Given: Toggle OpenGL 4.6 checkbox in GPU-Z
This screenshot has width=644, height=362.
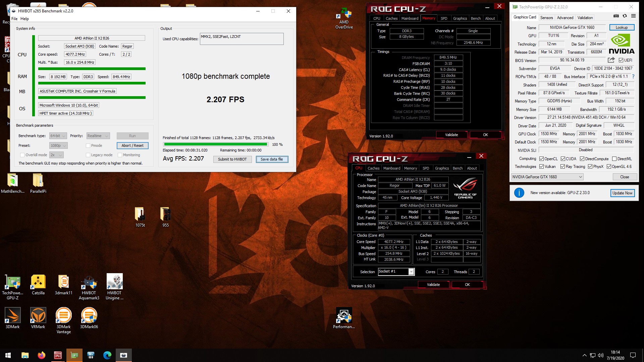Looking at the screenshot, I should [x=609, y=167].
